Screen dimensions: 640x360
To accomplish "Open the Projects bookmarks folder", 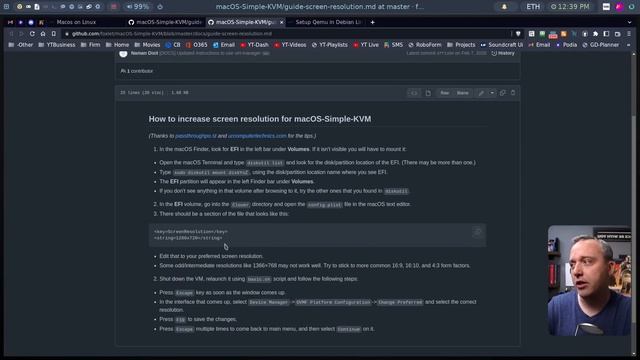I will click(461, 45).
